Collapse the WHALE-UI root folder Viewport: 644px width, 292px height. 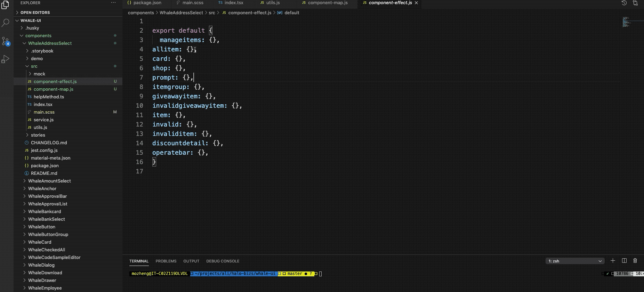tap(68, 21)
